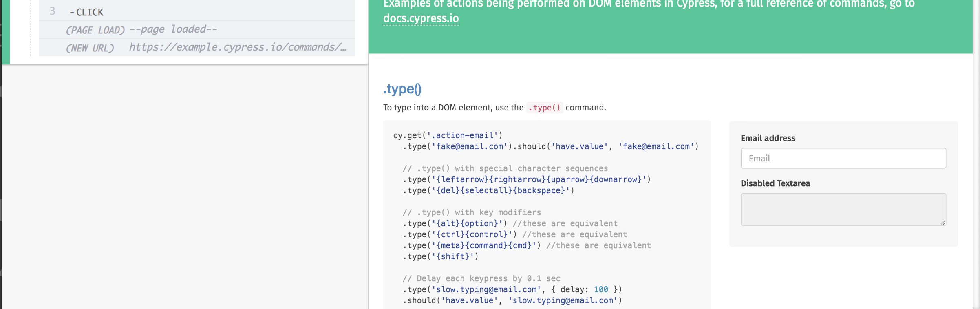Select the NEW URL log row

[197, 48]
